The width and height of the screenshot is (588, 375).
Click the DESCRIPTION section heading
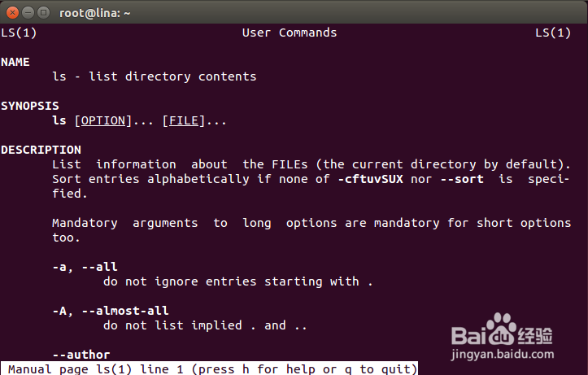click(x=41, y=150)
